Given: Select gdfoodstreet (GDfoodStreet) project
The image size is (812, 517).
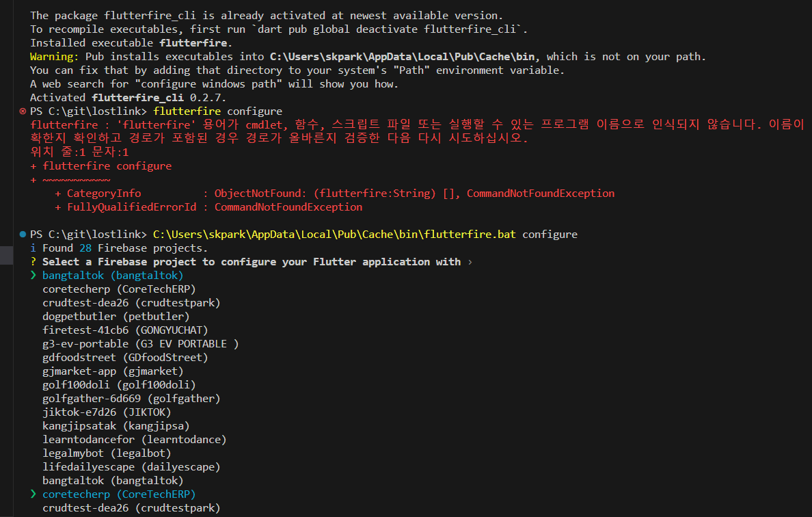Looking at the screenshot, I should click(x=125, y=358).
